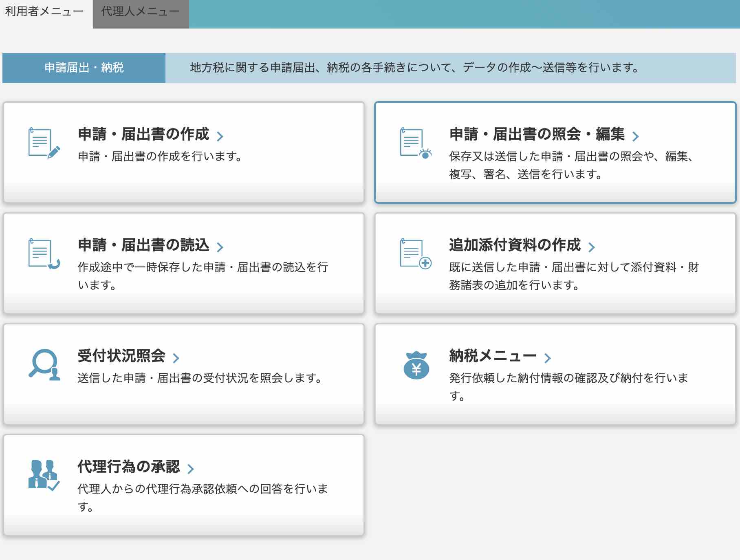Click the document-with-plus icon for 追加添付資料の作成

pos(416,254)
